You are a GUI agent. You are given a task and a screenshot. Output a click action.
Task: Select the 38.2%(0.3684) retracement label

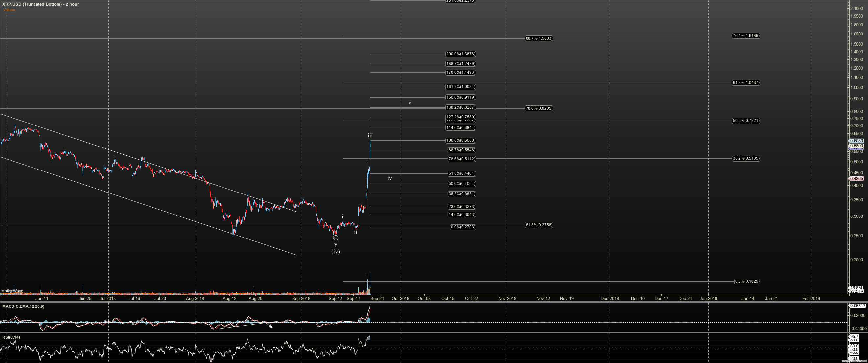point(462,194)
